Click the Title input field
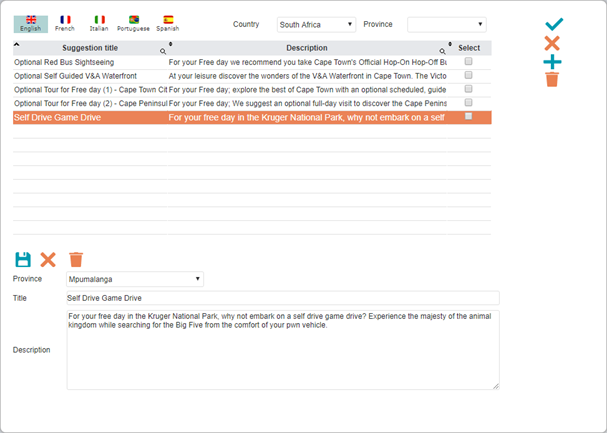Screen dimensions: 607x433 click(283, 298)
